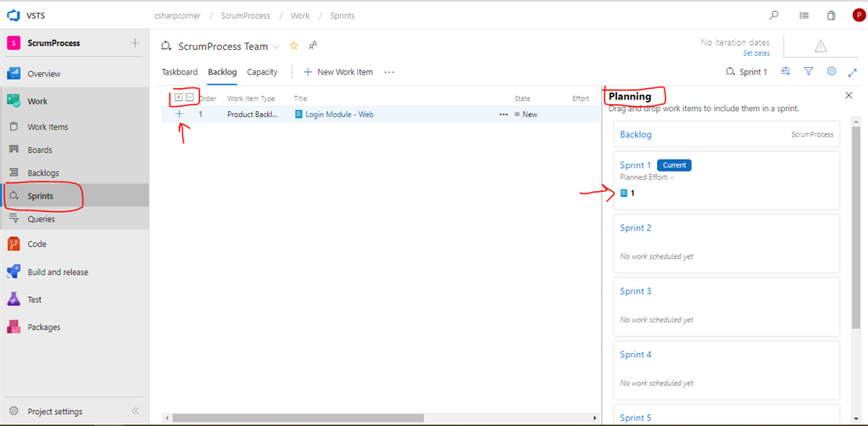Expand all backlog items

tap(178, 98)
